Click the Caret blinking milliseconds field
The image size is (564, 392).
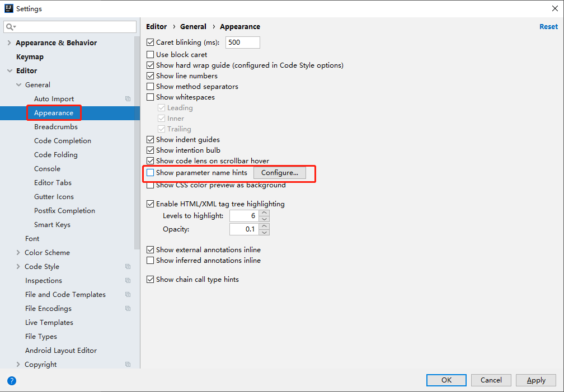point(242,42)
